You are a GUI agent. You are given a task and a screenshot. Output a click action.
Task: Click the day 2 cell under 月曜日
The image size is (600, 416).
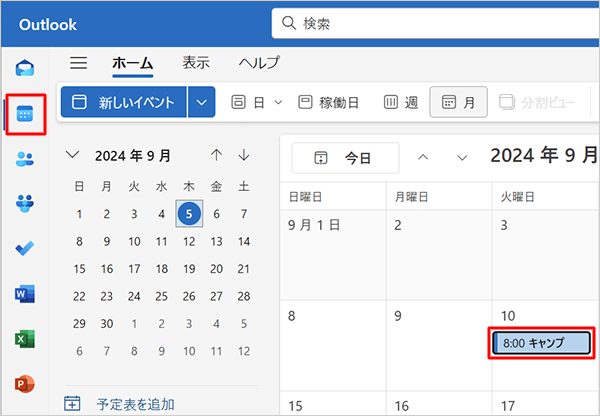(x=439, y=255)
